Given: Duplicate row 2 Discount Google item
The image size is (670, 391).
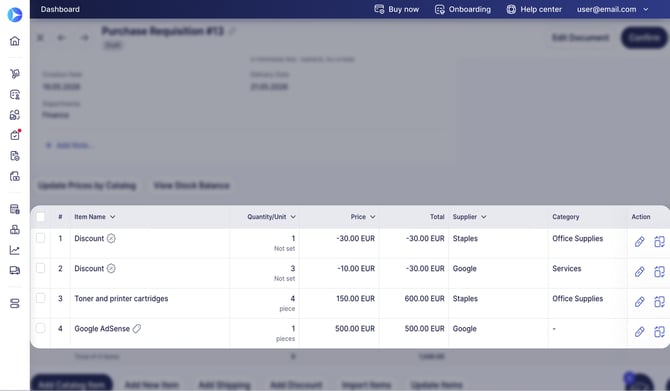Looking at the screenshot, I should click(659, 272).
